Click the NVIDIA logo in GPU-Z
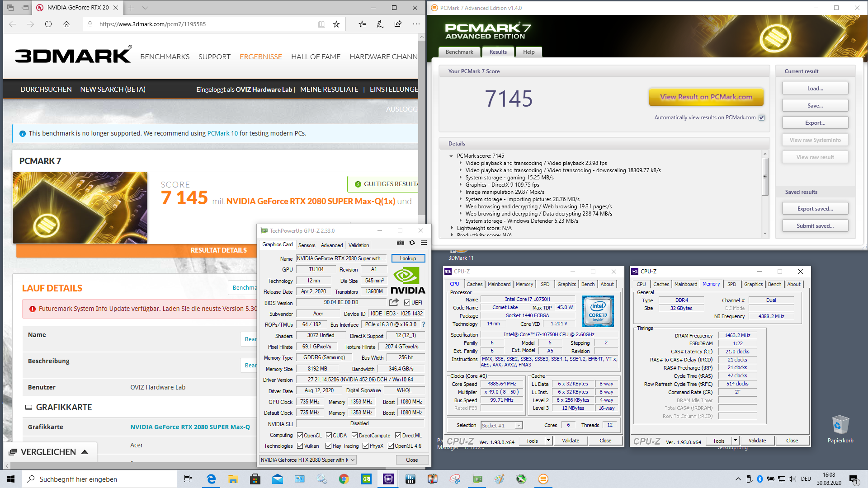This screenshot has height=488, width=868. coord(407,280)
